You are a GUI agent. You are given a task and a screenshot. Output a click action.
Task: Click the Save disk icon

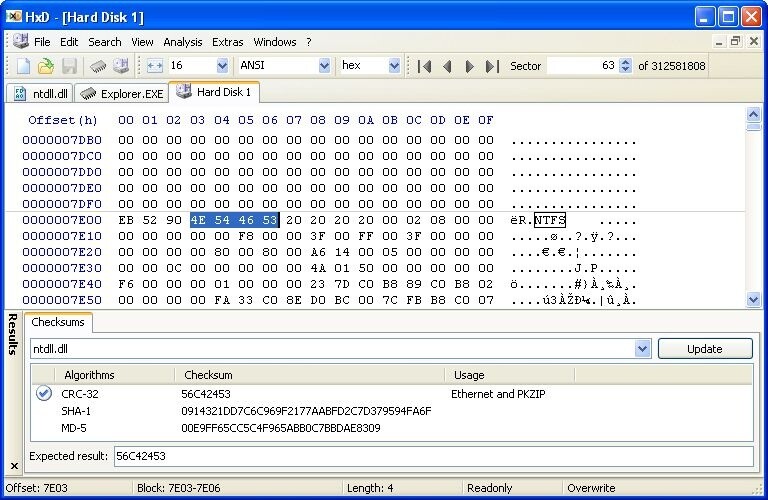pyautogui.click(x=69, y=66)
